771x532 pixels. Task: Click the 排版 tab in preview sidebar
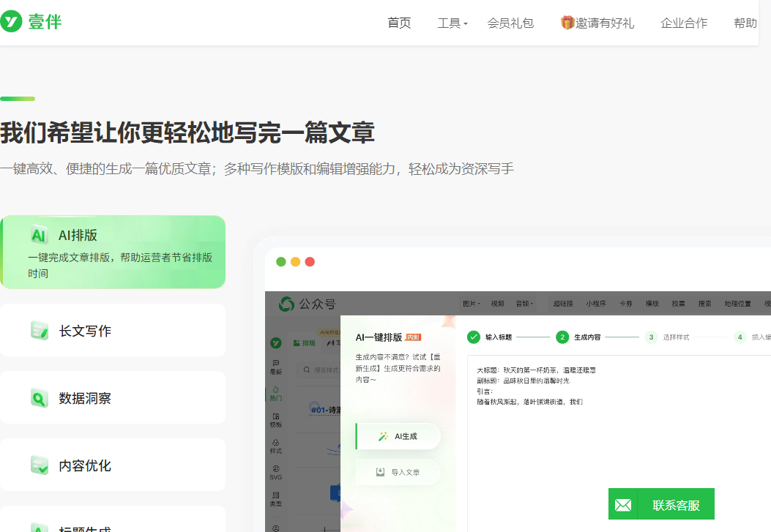point(305,343)
